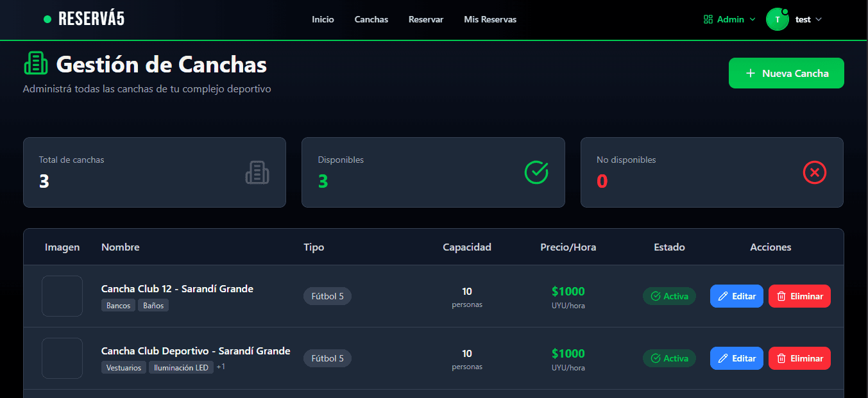The width and height of the screenshot is (868, 398).
Task: Click the Cancha Club 12 image thumbnail
Action: tap(62, 296)
